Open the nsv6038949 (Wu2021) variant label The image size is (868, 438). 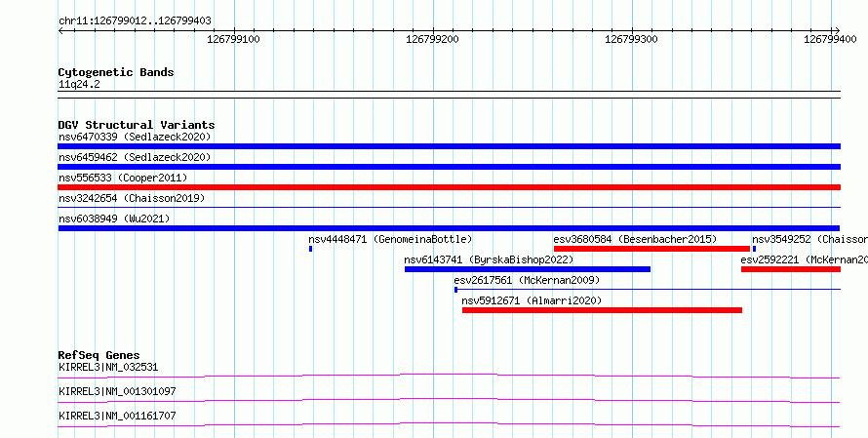pos(114,219)
